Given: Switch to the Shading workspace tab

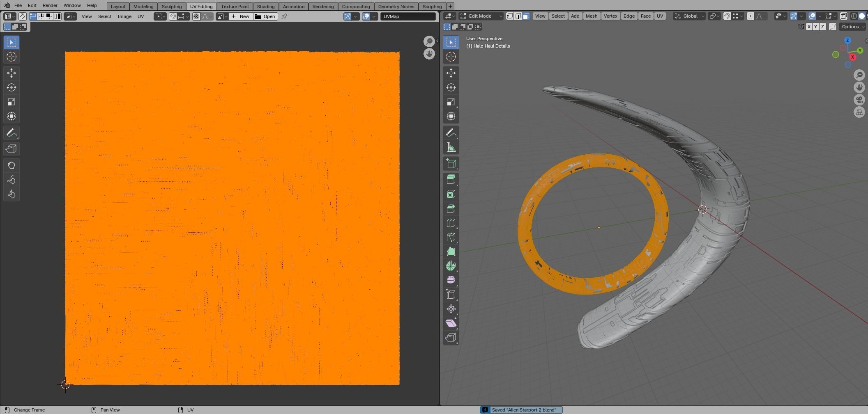Looking at the screenshot, I should tap(266, 6).
